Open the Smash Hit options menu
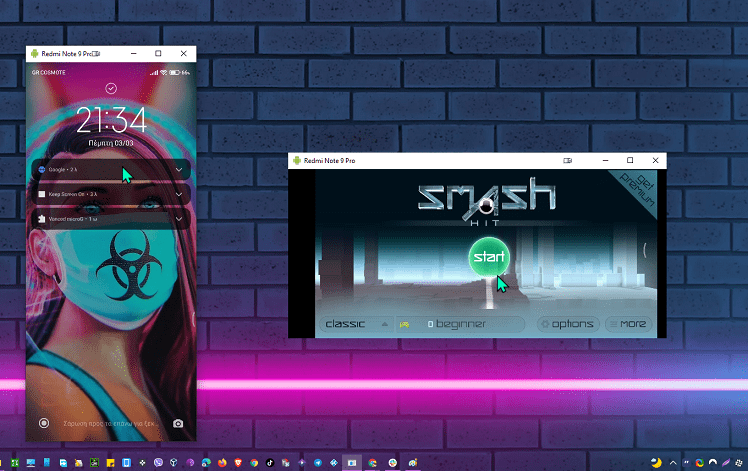The height and width of the screenshot is (471, 748). click(x=568, y=324)
